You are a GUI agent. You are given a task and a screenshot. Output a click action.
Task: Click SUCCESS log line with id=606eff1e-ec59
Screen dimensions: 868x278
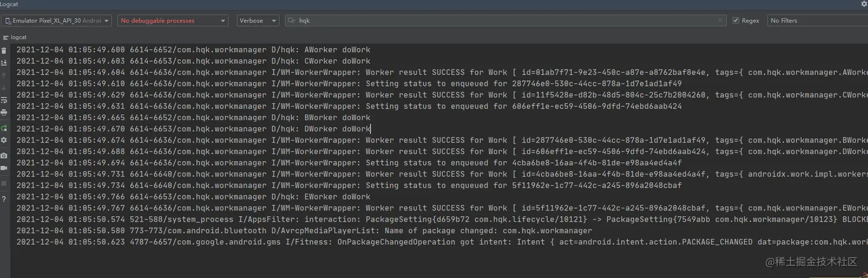click(442, 151)
